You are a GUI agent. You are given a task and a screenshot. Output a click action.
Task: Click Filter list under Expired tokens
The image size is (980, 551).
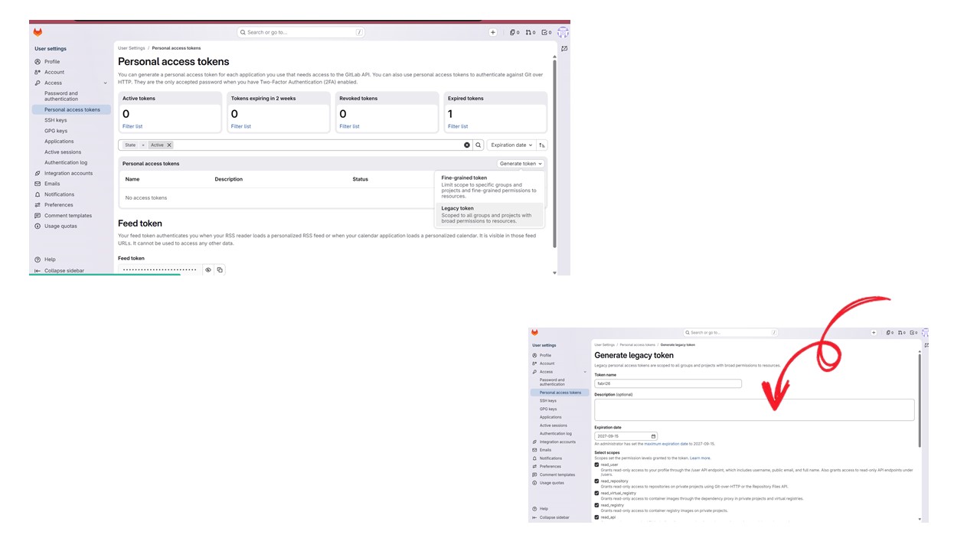tap(458, 126)
